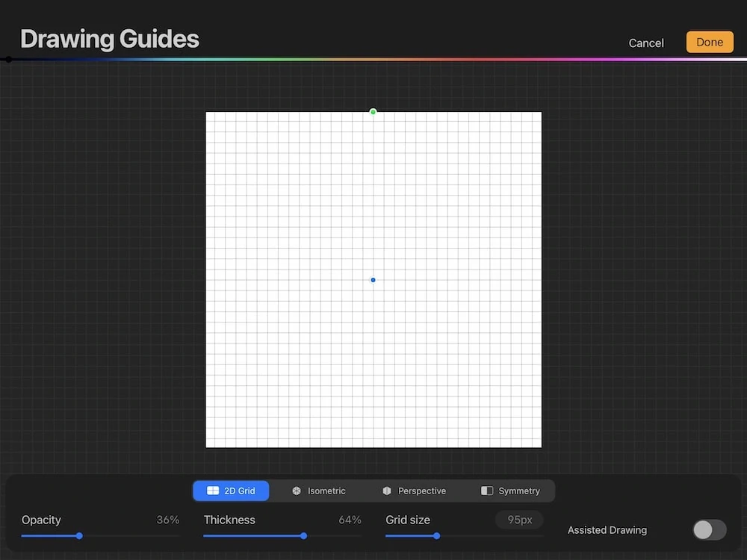747x560 pixels.
Task: Click the orange Done button
Action: pos(710,42)
